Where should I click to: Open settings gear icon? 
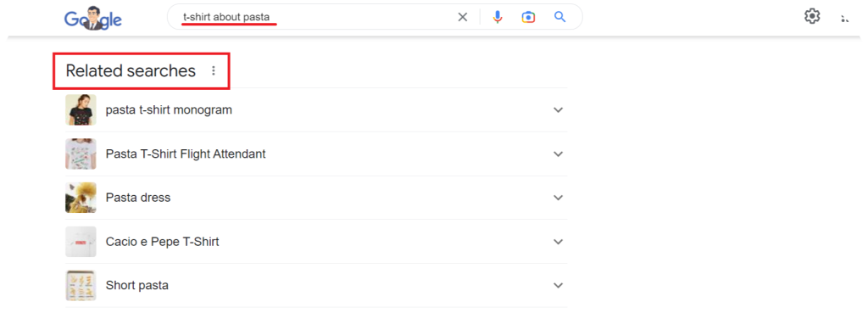pos(811,17)
